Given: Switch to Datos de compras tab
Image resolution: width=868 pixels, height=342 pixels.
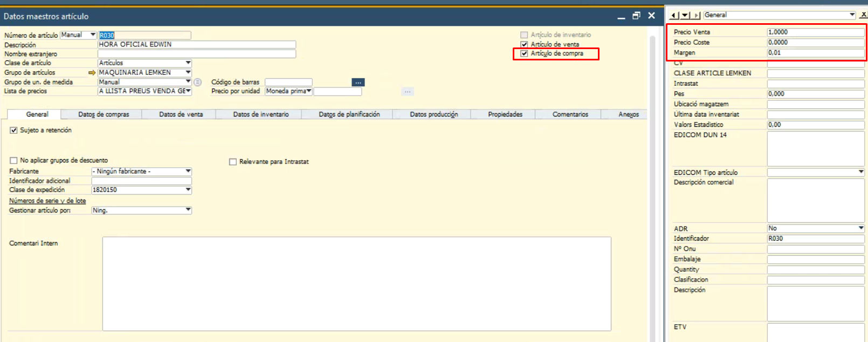Looking at the screenshot, I should [104, 114].
